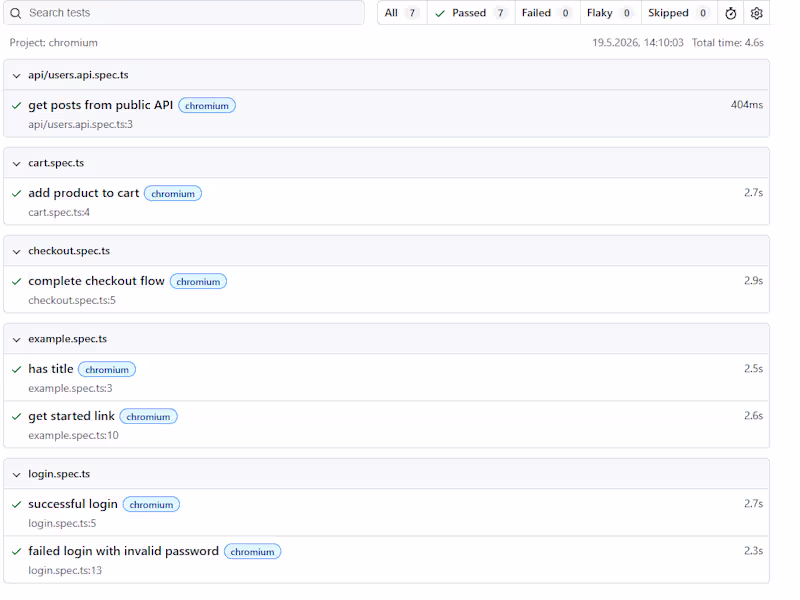
Task: Click checkout.spec.ts:5 location text
Action: (x=72, y=301)
